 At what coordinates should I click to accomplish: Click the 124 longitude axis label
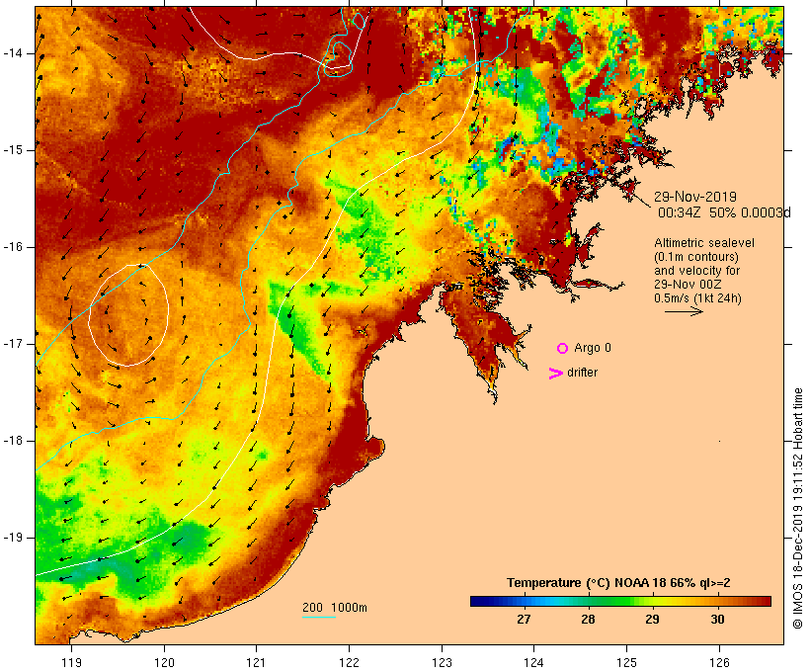coord(533,662)
